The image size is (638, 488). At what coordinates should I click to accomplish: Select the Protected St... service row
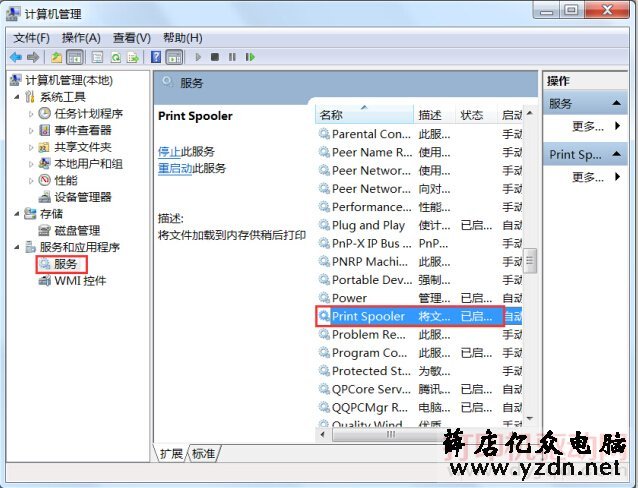[x=419, y=371]
